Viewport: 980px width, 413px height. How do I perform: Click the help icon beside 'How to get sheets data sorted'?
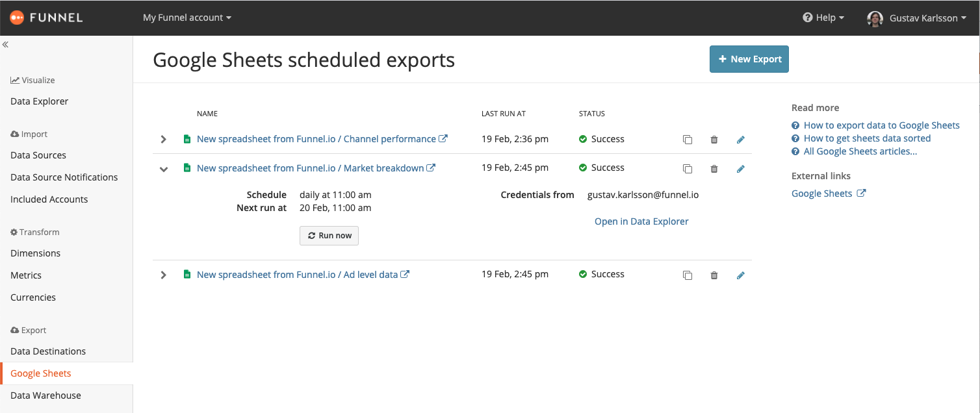pos(795,138)
